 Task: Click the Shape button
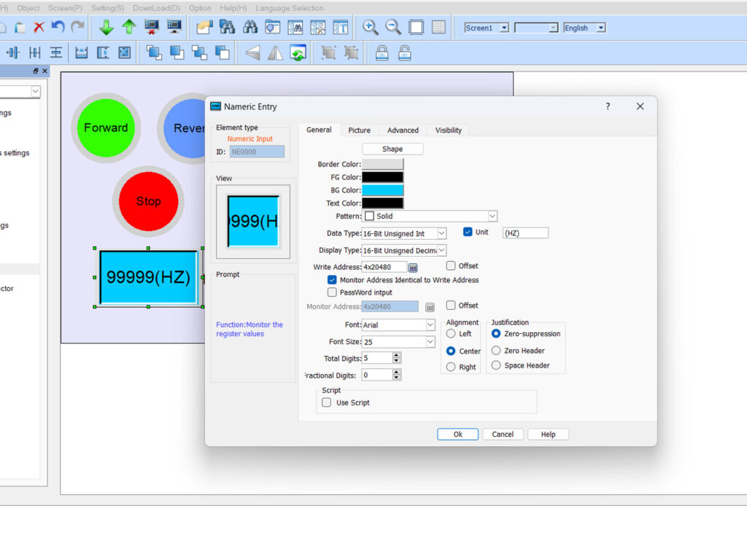(x=392, y=149)
